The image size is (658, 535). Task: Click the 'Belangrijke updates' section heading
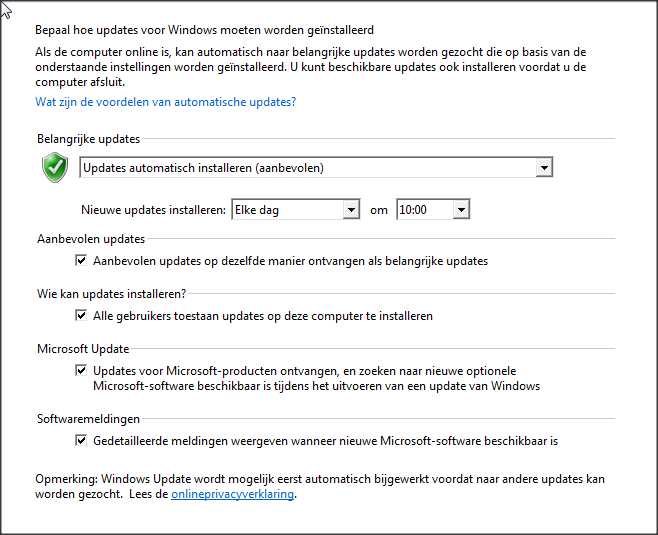[89, 139]
